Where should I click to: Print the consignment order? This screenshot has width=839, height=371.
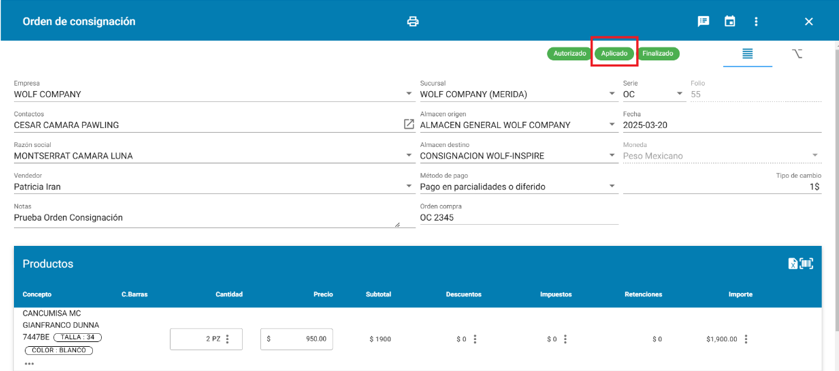coord(413,21)
